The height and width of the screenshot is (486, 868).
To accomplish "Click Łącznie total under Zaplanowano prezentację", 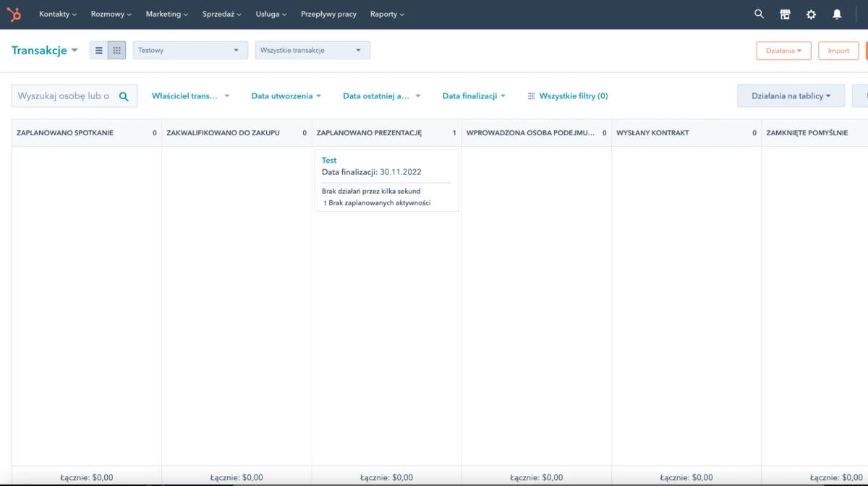I will pyautogui.click(x=387, y=477).
